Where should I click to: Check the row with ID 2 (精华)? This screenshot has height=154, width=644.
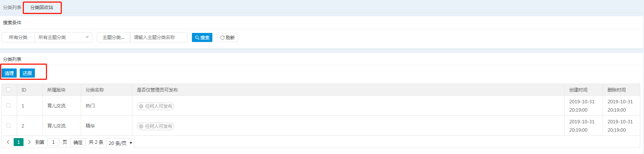[9, 126]
